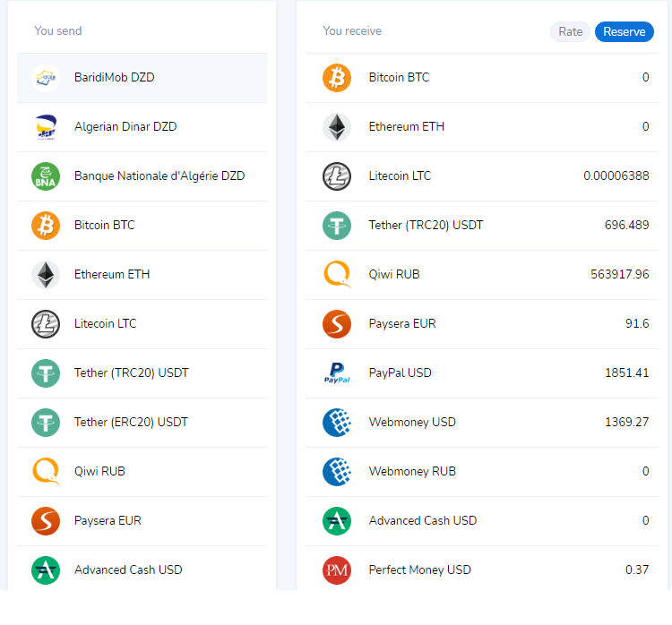This screenshot has height=625, width=672.
Task: Pick Litecoin LTC label in You send
Action: pos(106,324)
